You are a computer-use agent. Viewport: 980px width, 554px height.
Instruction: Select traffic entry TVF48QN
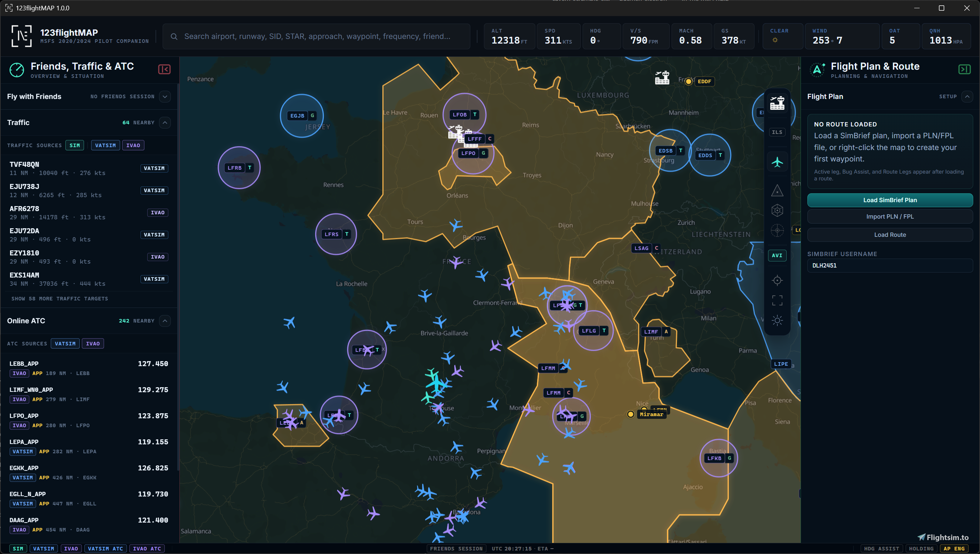click(x=89, y=168)
